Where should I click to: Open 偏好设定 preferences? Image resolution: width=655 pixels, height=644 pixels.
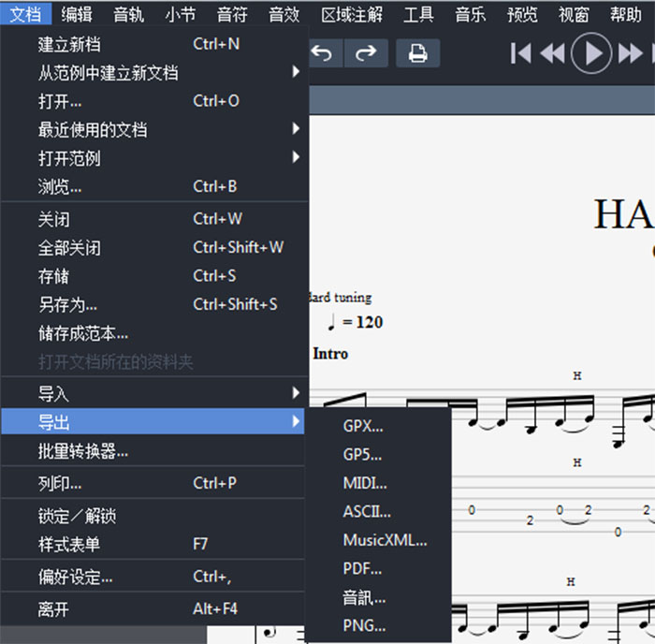tap(75, 577)
